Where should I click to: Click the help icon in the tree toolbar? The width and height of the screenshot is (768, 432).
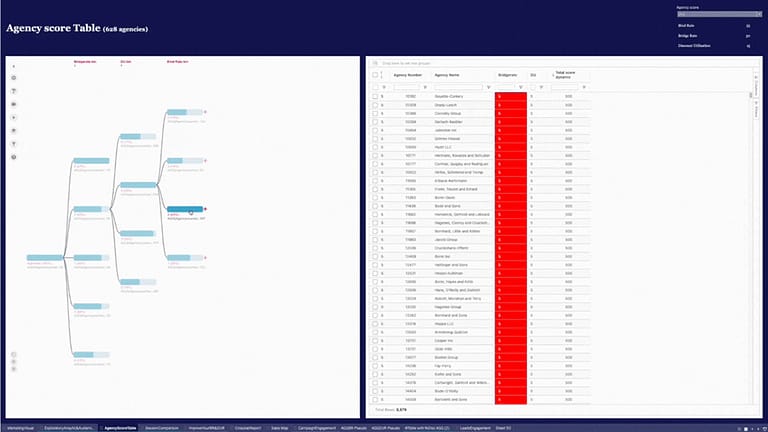[14, 157]
